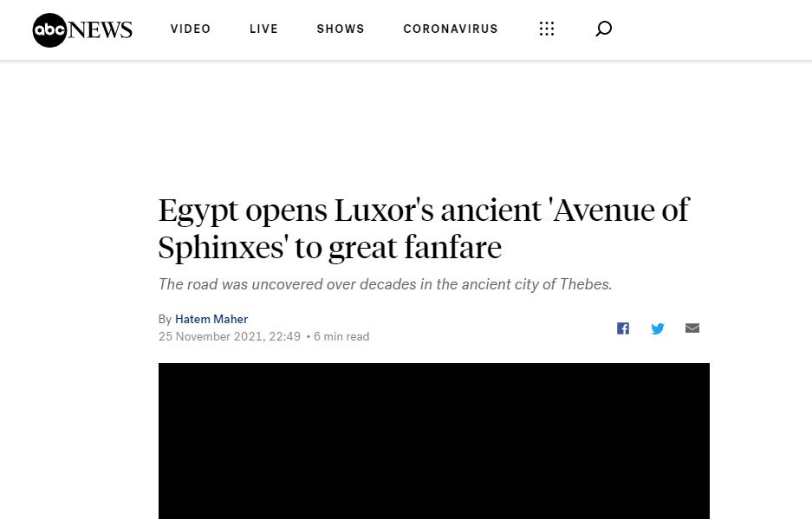
Task: Open the search magnifier icon
Action: (603, 29)
